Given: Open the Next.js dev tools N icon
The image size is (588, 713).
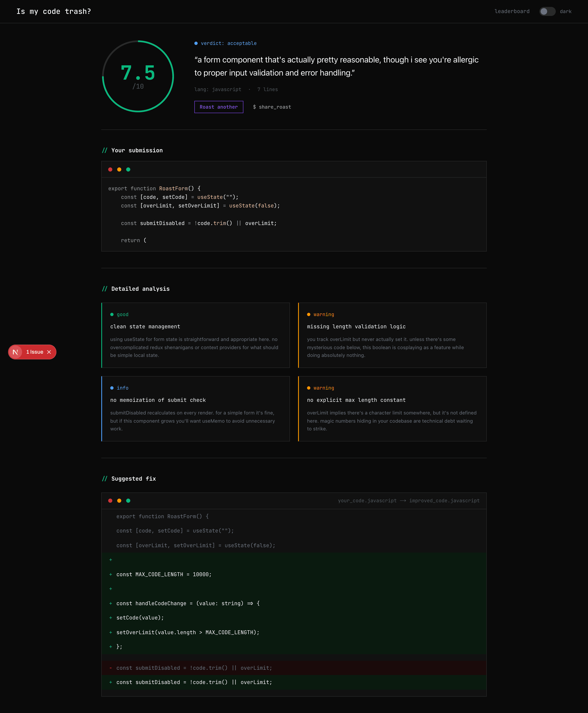Looking at the screenshot, I should (x=15, y=352).
